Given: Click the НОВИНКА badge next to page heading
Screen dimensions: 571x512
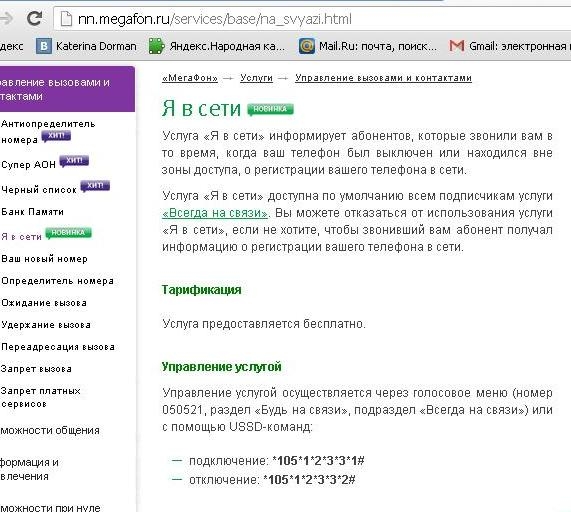Looking at the screenshot, I should [270, 109].
